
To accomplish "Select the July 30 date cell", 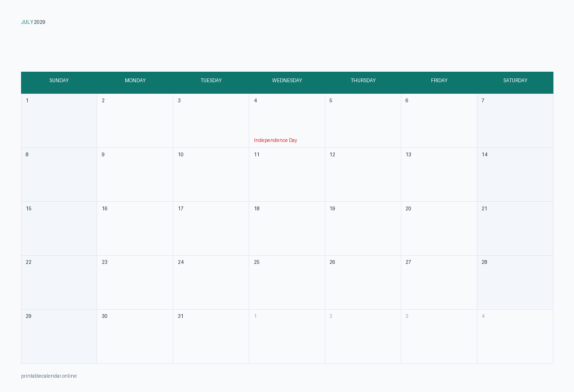I will 135,337.
